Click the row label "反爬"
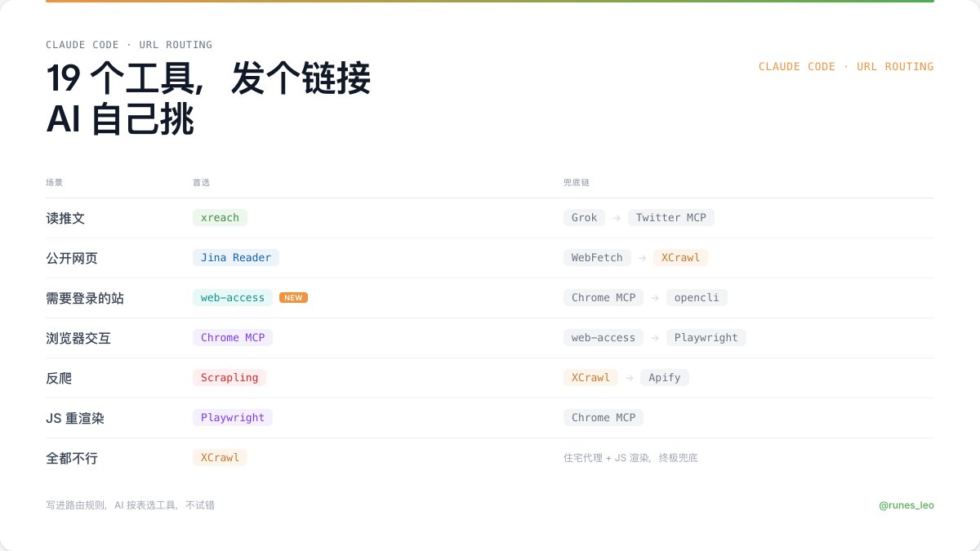Viewport: 980px width, 551px height. pos(59,378)
